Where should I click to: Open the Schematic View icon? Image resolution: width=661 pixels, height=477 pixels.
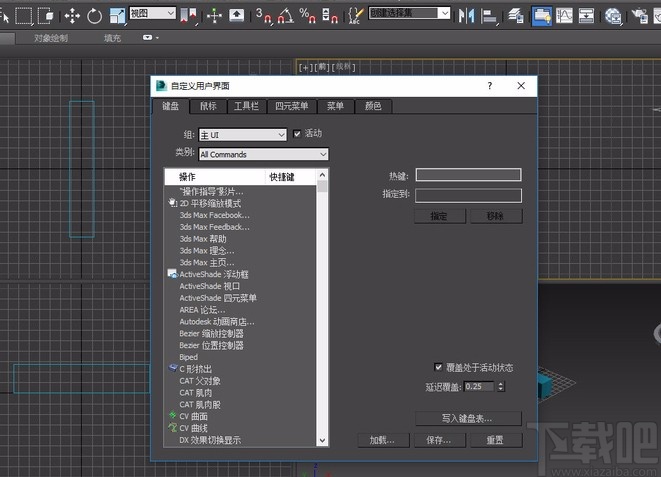[586, 16]
